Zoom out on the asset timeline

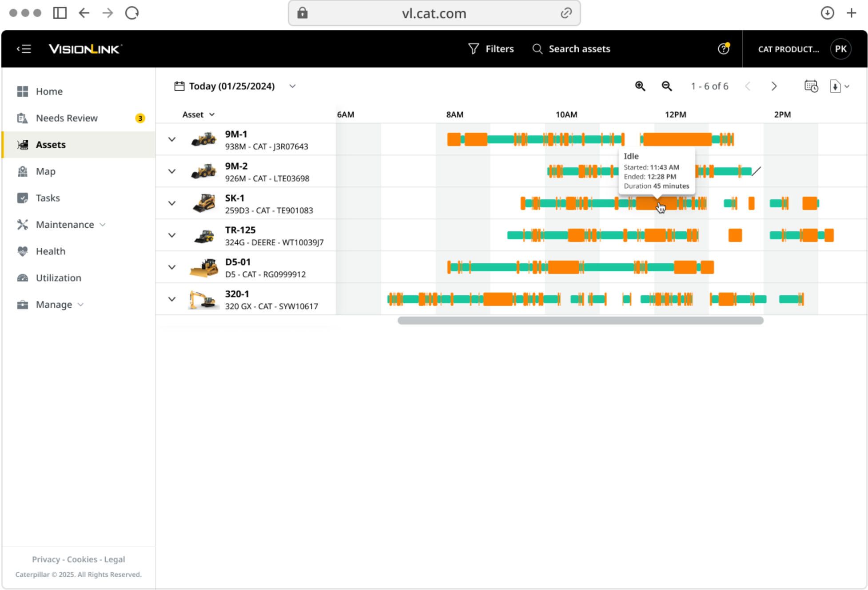point(666,86)
